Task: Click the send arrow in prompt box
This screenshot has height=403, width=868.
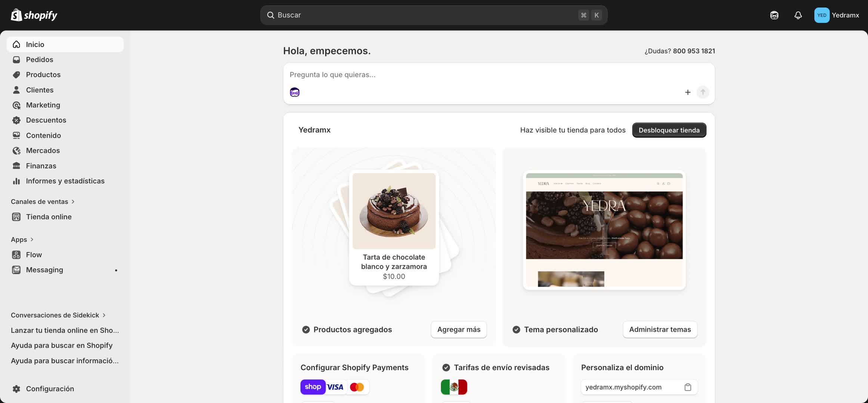Action: [x=703, y=92]
